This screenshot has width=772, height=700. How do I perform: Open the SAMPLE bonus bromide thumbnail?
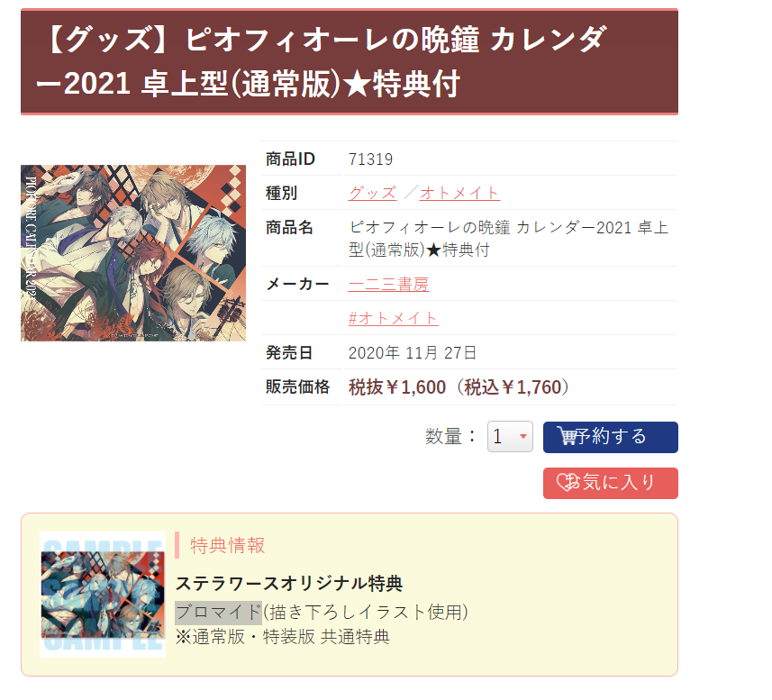tap(103, 595)
